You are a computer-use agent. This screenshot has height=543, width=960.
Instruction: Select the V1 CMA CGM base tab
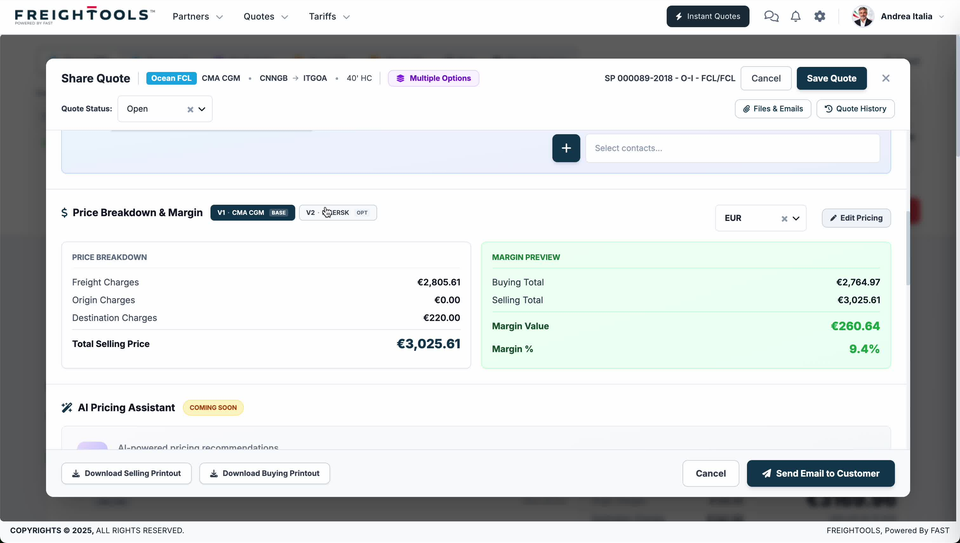253,212
